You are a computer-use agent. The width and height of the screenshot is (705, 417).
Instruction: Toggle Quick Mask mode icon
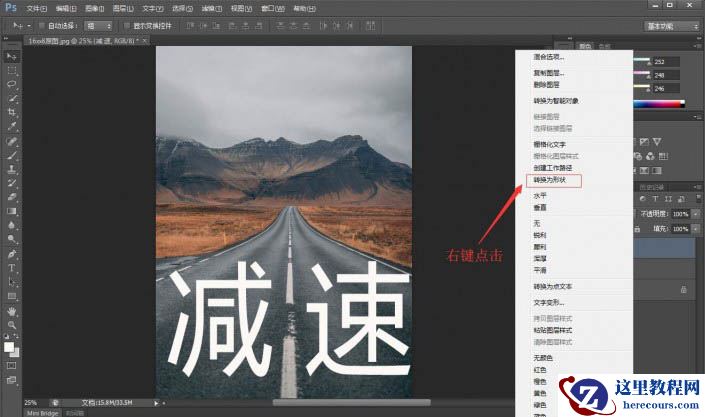[x=12, y=366]
